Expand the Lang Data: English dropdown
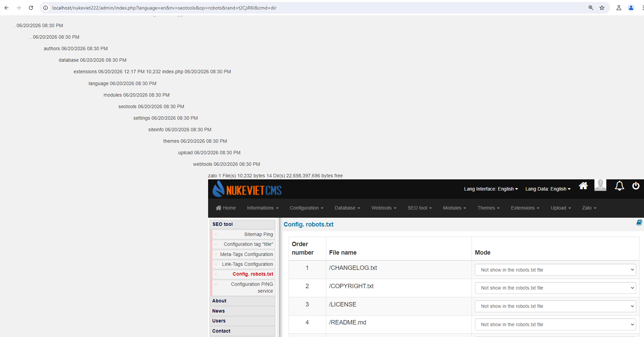The height and width of the screenshot is (337, 644). click(548, 189)
